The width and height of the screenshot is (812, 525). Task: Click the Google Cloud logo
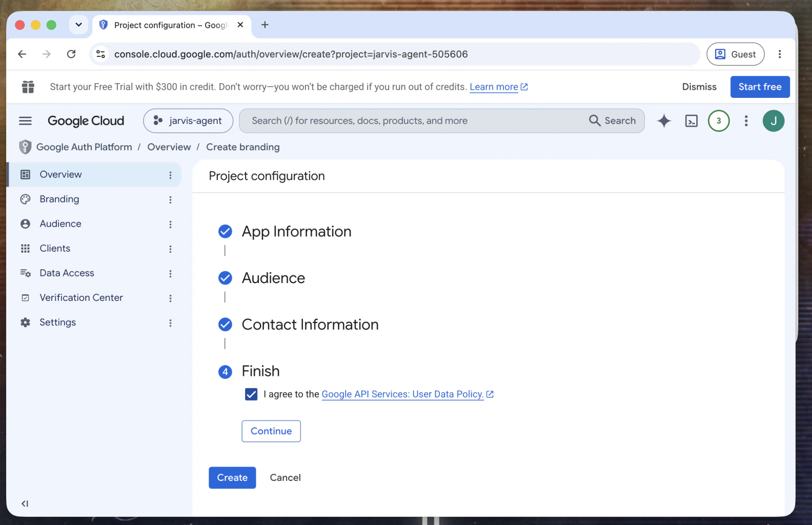[86, 121]
